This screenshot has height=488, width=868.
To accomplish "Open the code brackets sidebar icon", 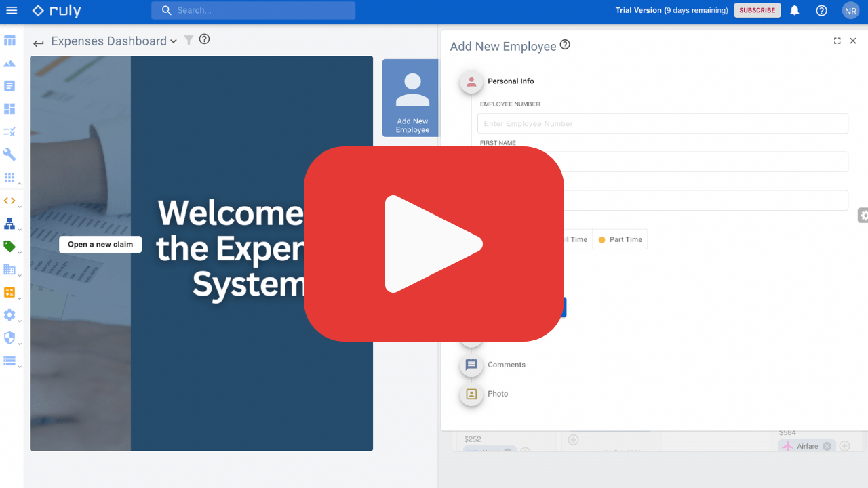I will point(9,201).
